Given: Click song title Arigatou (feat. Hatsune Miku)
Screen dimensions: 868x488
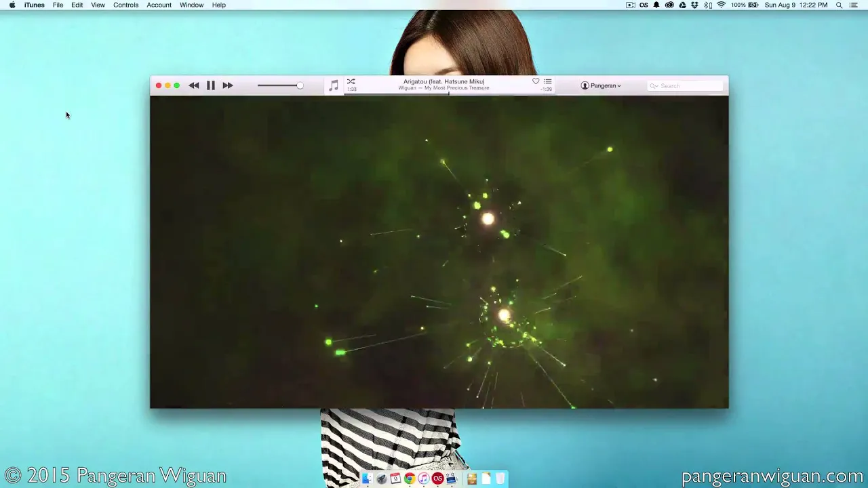Looking at the screenshot, I should tap(444, 81).
